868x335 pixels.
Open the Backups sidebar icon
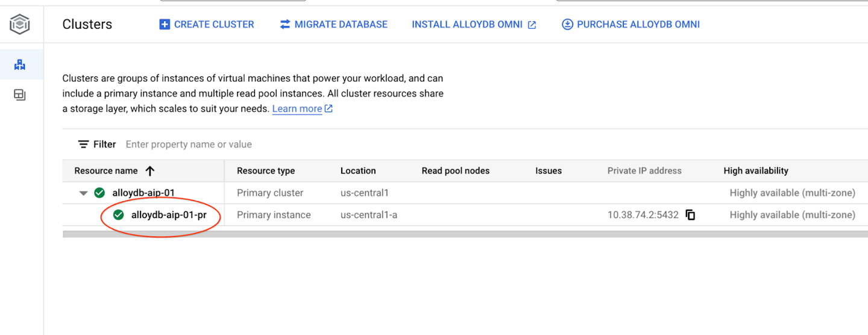(x=20, y=95)
